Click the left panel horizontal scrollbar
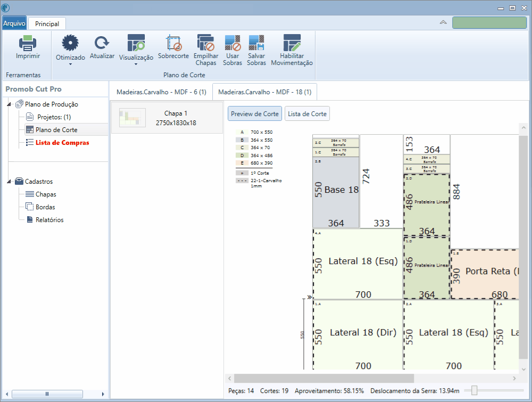The height and width of the screenshot is (402, 532). (x=47, y=394)
